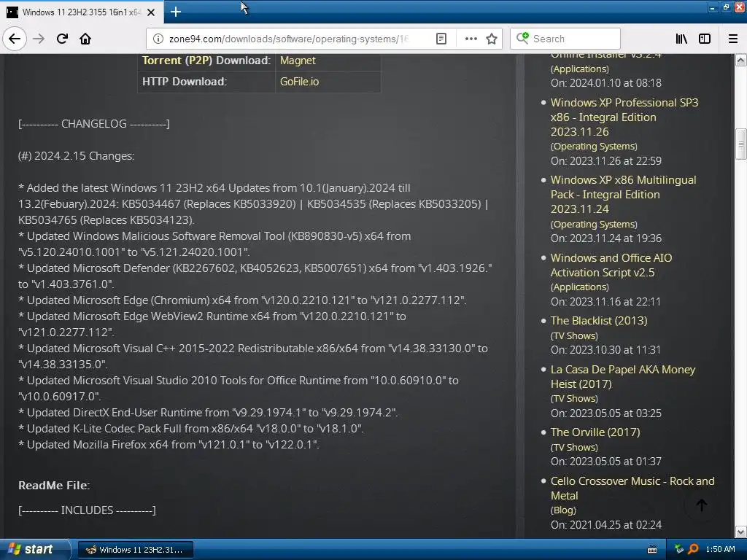Click the K-Lite Codec Pack Full update line
The width and height of the screenshot is (747, 560).
191,429
